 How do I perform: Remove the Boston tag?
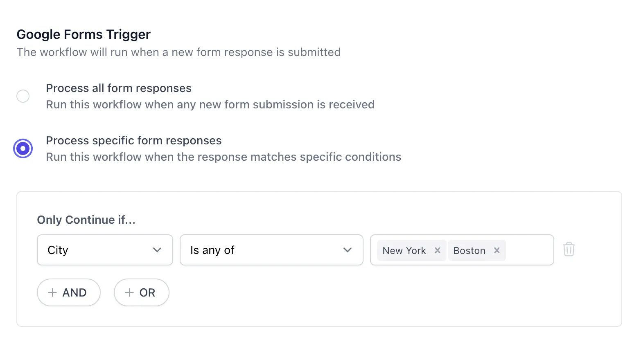497,250
